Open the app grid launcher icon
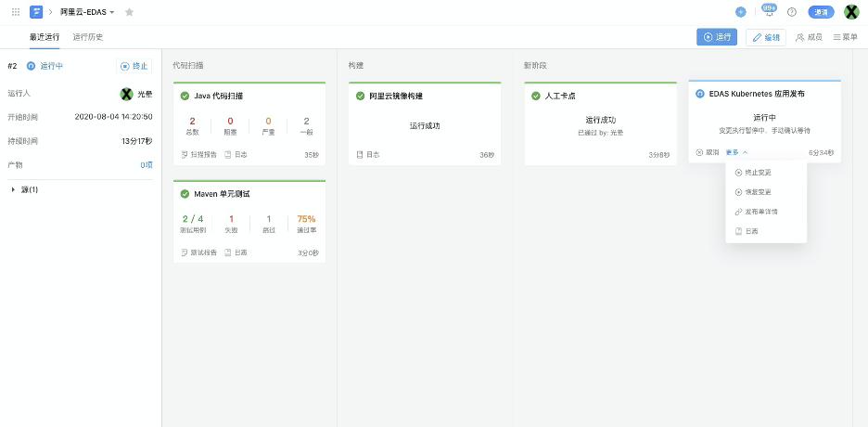This screenshot has width=868, height=427. tap(16, 12)
